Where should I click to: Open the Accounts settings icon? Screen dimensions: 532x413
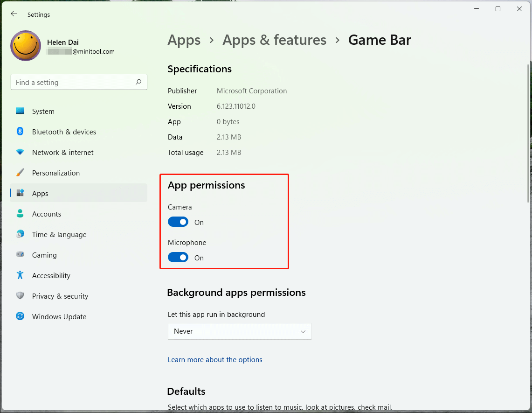[x=20, y=214]
